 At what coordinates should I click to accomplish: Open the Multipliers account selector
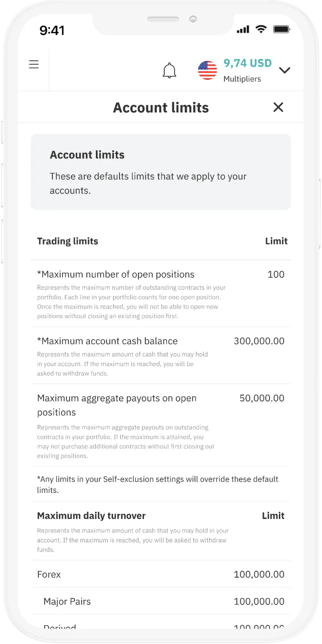coord(242,79)
